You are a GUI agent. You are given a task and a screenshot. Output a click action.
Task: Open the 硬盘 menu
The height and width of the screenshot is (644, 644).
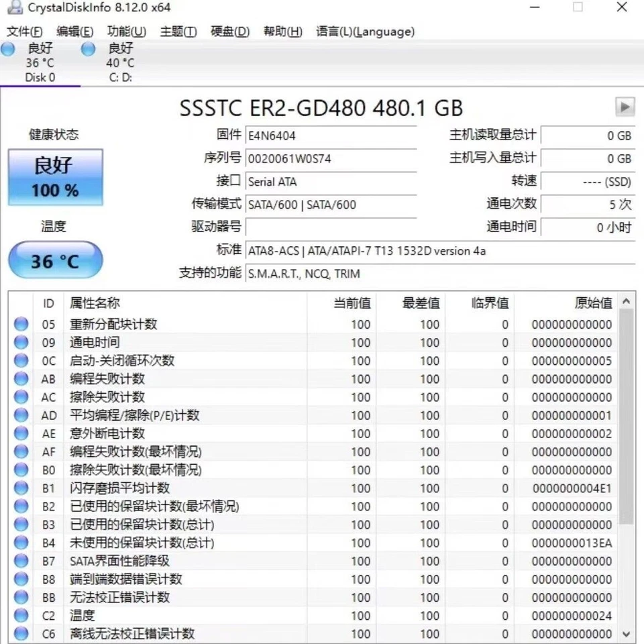(x=229, y=31)
